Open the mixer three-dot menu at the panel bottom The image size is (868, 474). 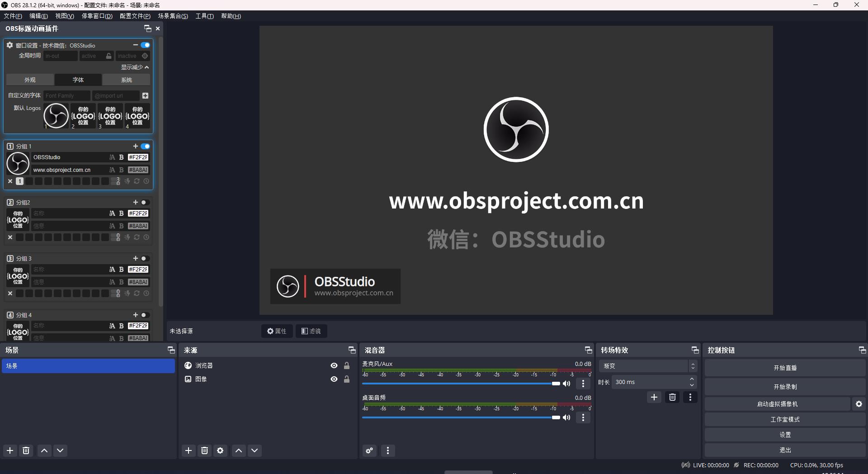coord(387,450)
